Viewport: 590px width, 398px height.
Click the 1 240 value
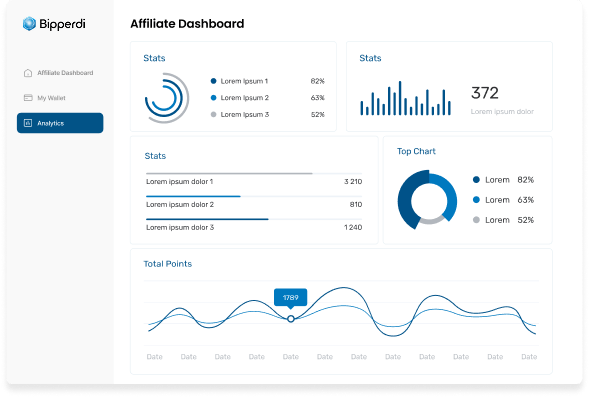353,228
